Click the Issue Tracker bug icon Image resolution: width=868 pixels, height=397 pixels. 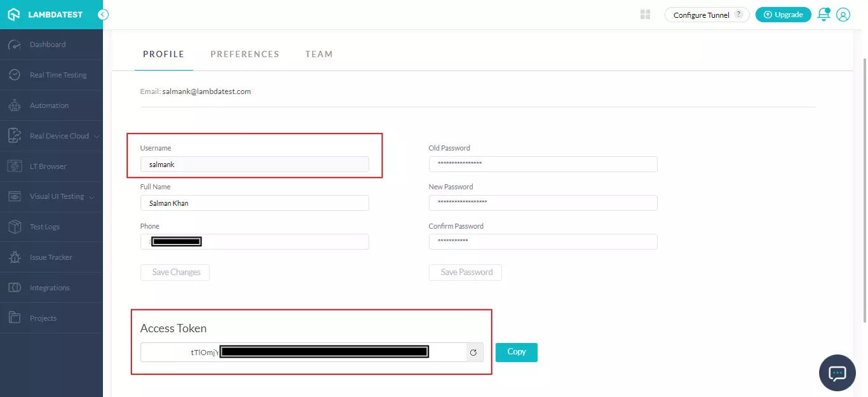(15, 257)
